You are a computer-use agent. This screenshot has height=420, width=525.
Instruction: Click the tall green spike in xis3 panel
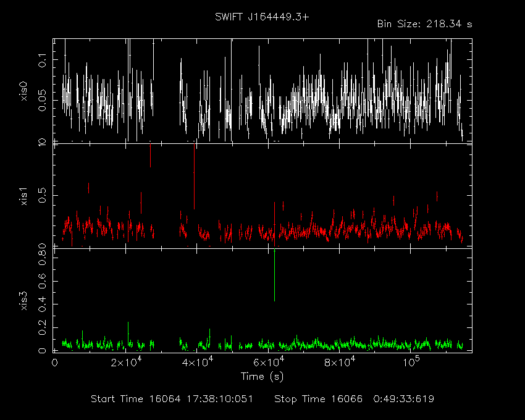point(275,275)
